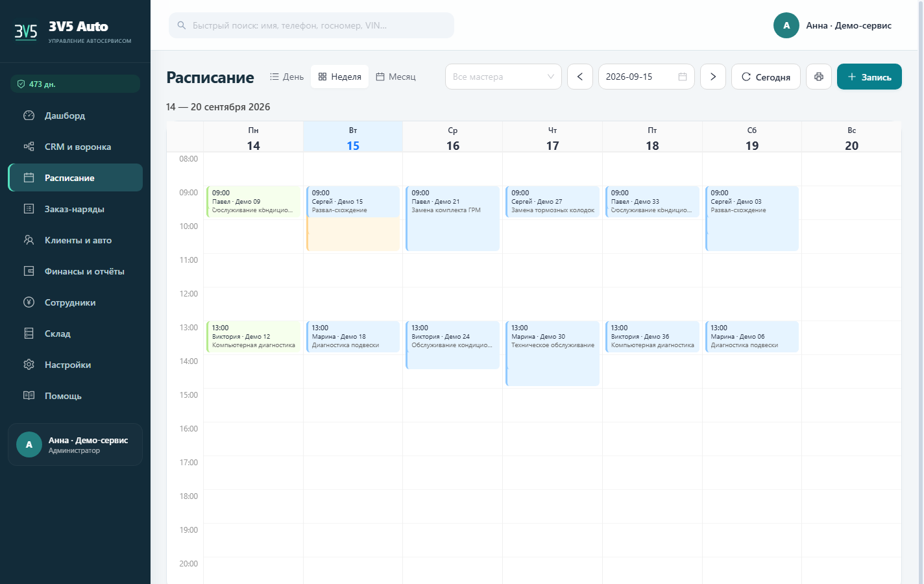Open Saturday 13:00 Марина Демо 06 appointment
Image resolution: width=924 pixels, height=584 pixels.
pyautogui.click(x=752, y=336)
